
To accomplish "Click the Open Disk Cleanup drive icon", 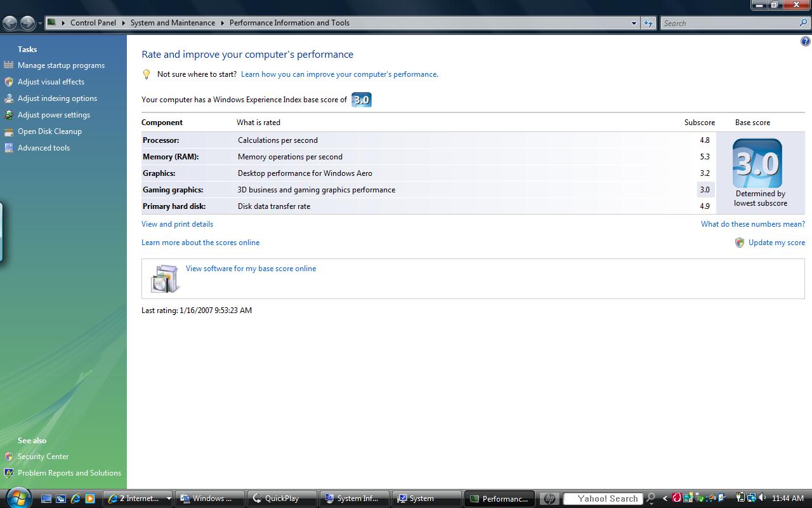I will [x=8, y=131].
